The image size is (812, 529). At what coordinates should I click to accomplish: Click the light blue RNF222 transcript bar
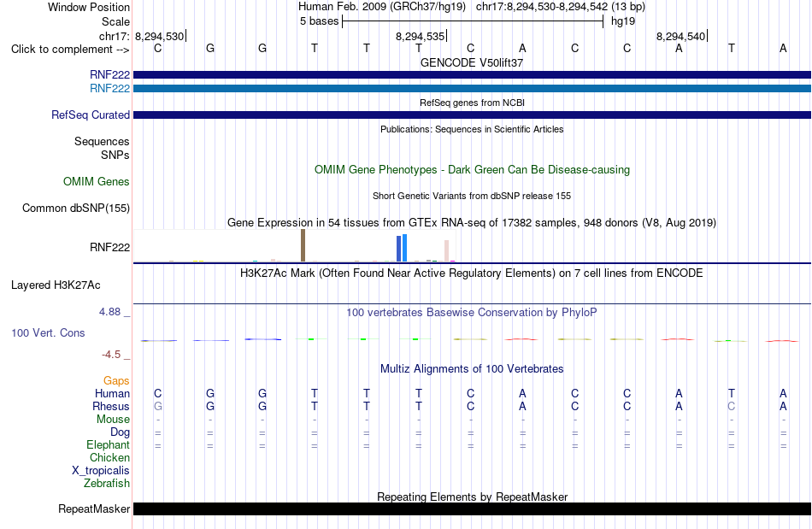[472, 89]
